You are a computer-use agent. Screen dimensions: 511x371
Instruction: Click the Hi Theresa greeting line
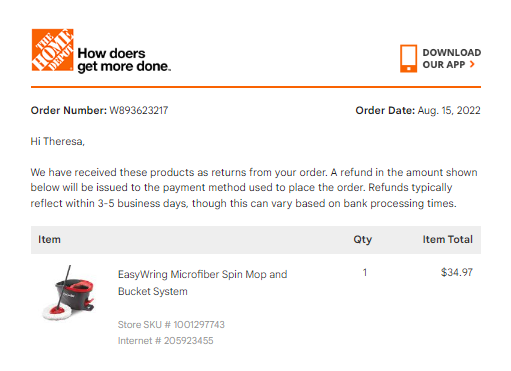58,141
